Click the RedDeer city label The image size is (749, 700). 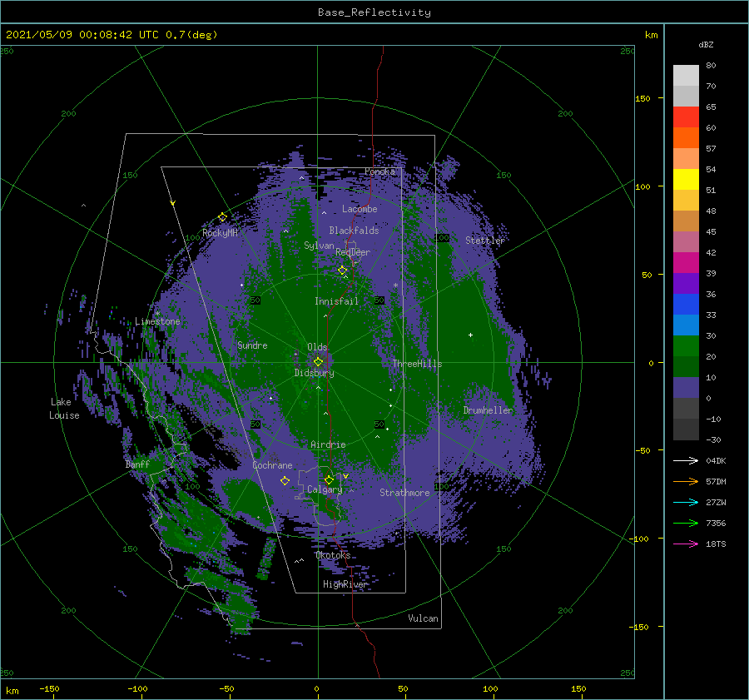tap(353, 252)
